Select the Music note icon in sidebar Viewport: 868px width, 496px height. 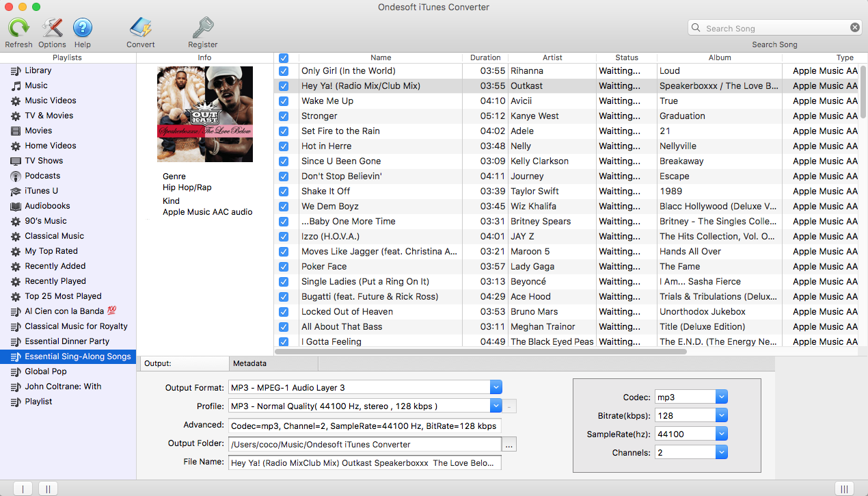pyautogui.click(x=16, y=86)
